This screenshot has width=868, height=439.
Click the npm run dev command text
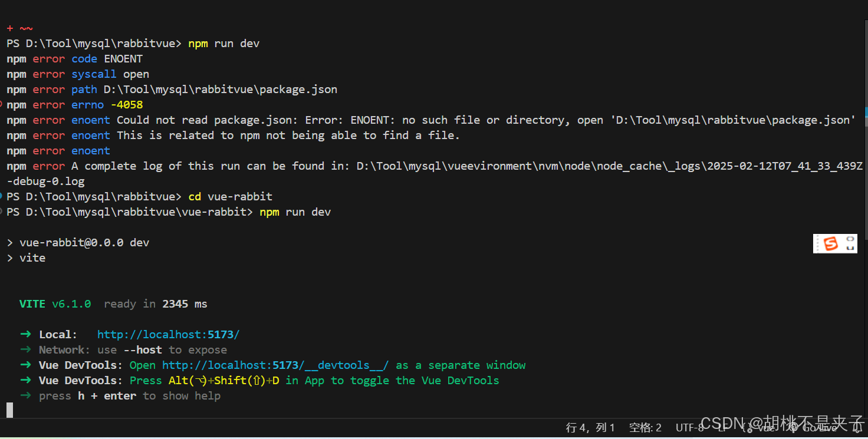[223, 43]
